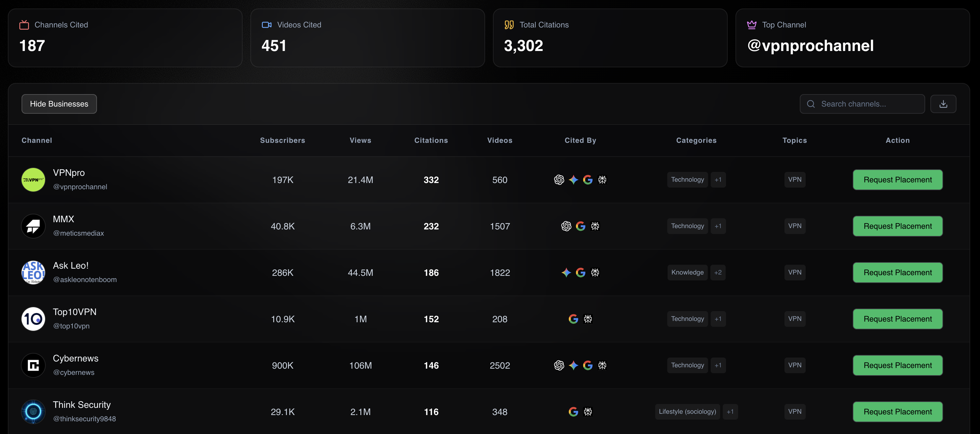Click the Action column header
The image size is (980, 434).
click(897, 141)
